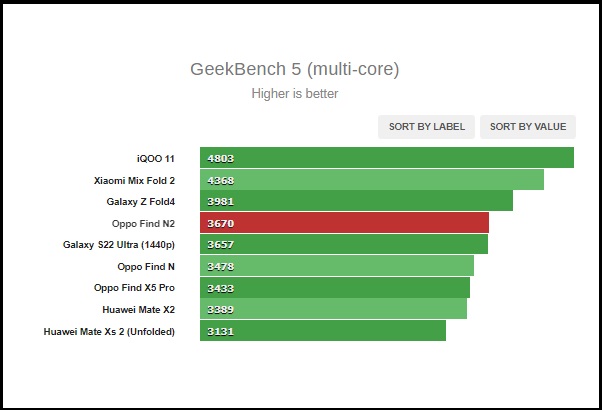Select the Huawei Mate X2 bar

pyautogui.click(x=333, y=310)
